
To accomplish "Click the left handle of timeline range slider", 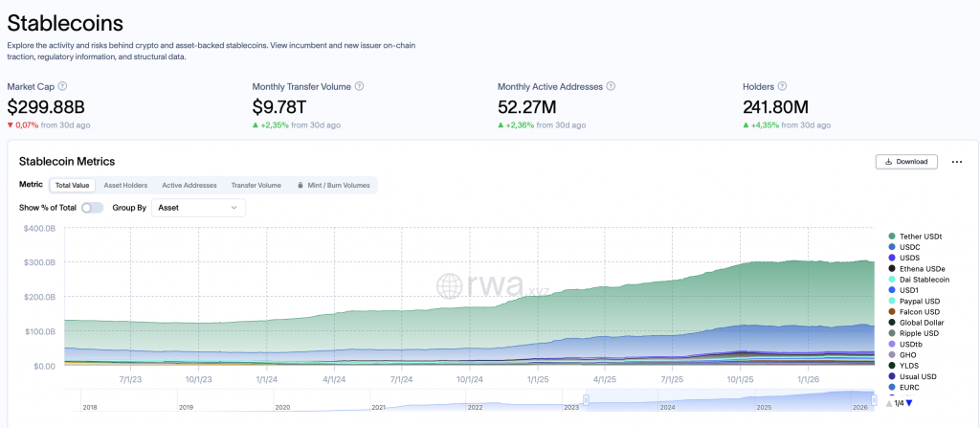I will click(586, 398).
